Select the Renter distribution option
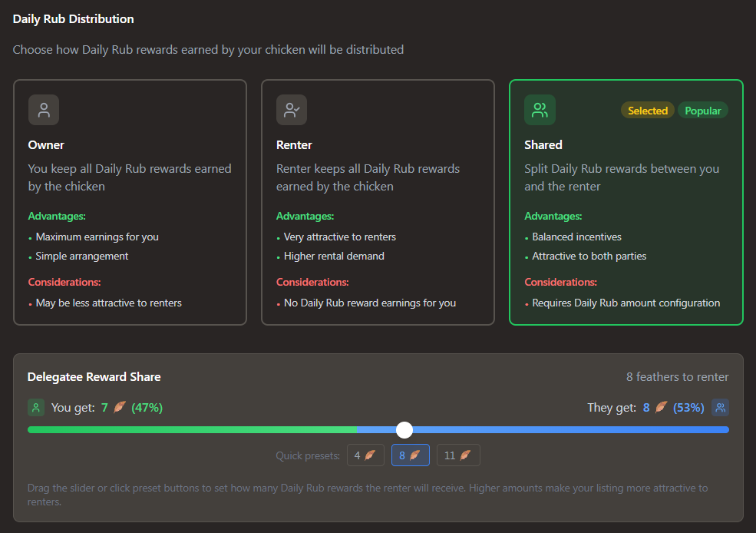Image resolution: width=756 pixels, height=533 pixels. pos(378,203)
